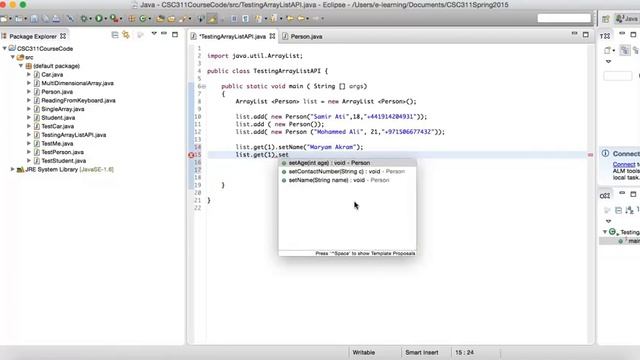640x360 pixels.
Task: Select the Package Explorer tab
Action: pyautogui.click(x=33, y=36)
